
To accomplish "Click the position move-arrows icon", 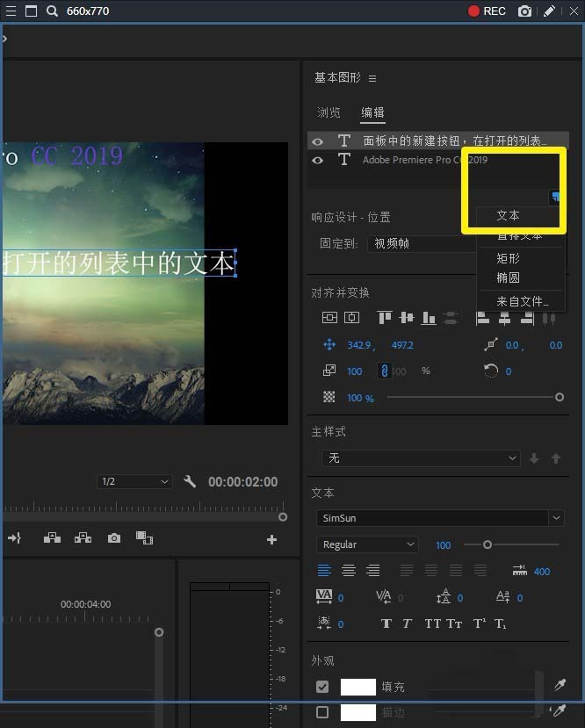I will 329,344.
